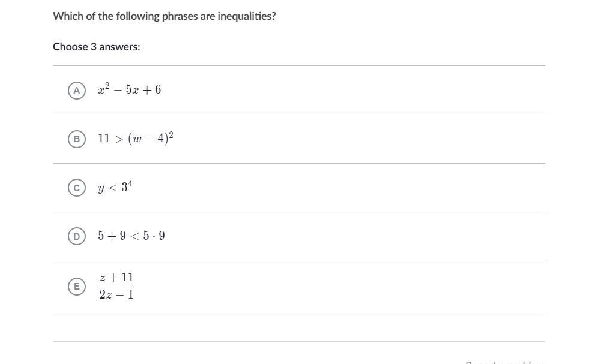Open the cut-off Report a problem link
Screen dimensions: 604x364
[x=504, y=362]
